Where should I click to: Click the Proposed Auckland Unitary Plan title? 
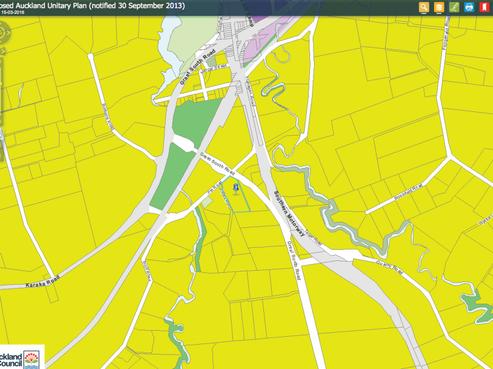point(92,6)
